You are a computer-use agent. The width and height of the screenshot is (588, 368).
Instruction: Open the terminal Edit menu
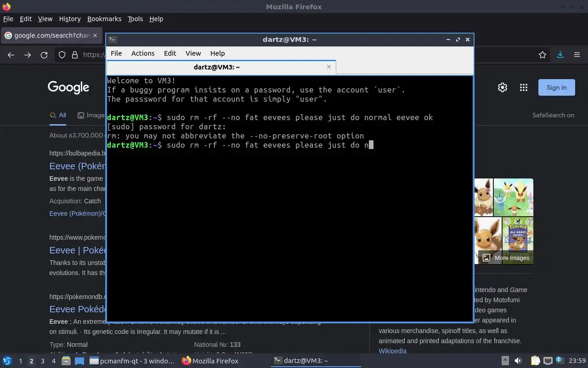pyautogui.click(x=170, y=53)
